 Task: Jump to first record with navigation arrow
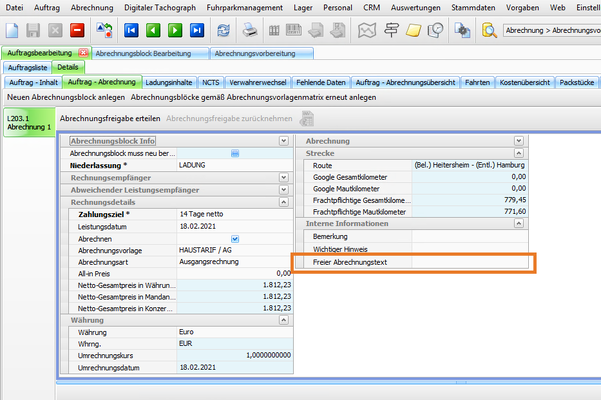(130, 31)
